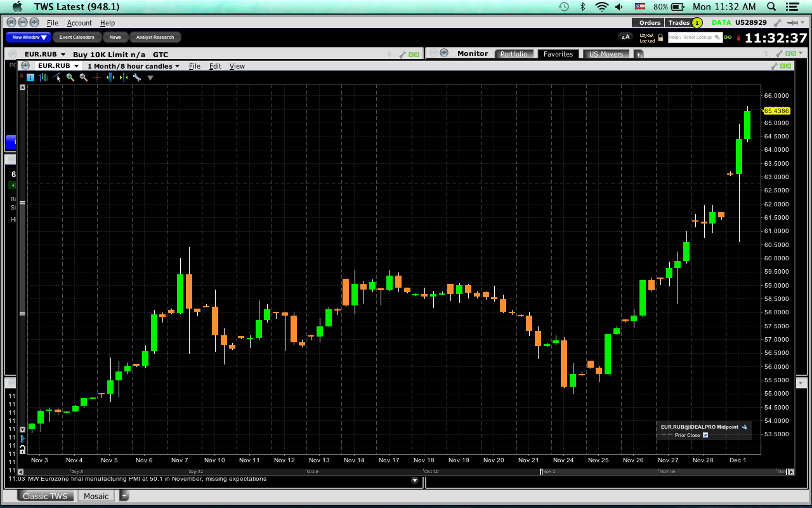Image resolution: width=812 pixels, height=508 pixels.
Task: Click the order entry panel help question mark
Action: [x=389, y=55]
